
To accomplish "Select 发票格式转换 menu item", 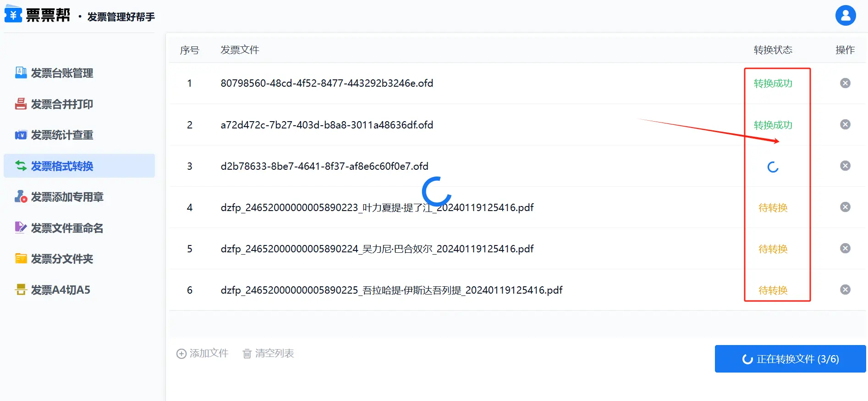I will pos(62,166).
